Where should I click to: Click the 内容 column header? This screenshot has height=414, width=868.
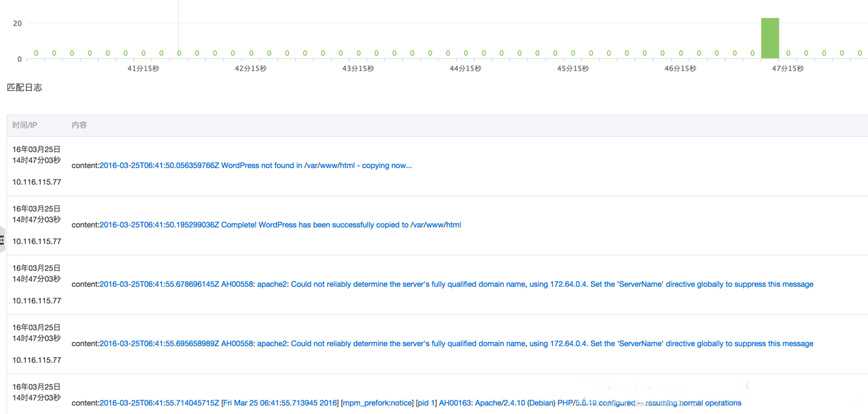79,125
